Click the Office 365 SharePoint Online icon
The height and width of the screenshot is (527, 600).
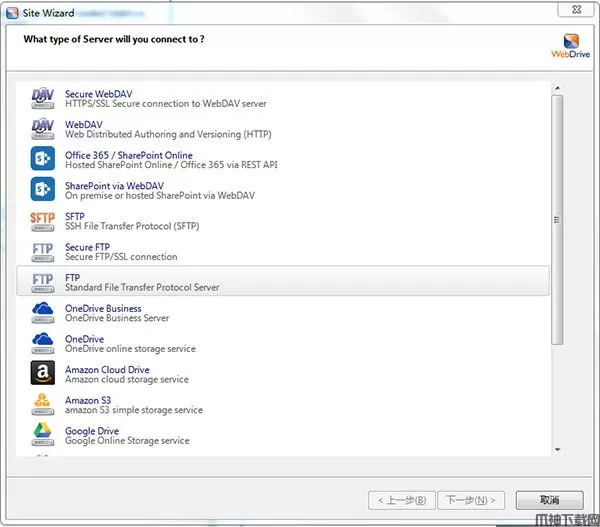tap(43, 159)
